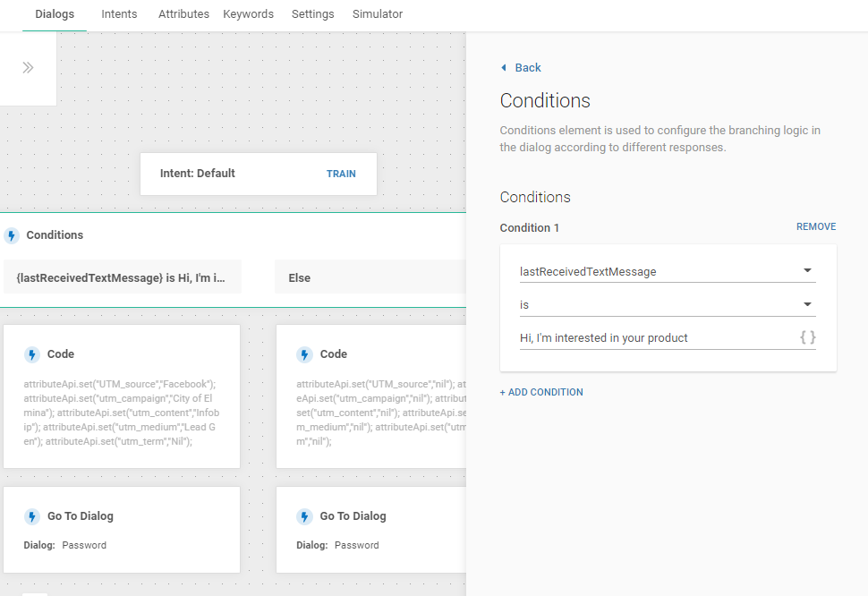The image size is (868, 596).
Task: Click the left Go To Dialog icon
Action: (x=32, y=516)
